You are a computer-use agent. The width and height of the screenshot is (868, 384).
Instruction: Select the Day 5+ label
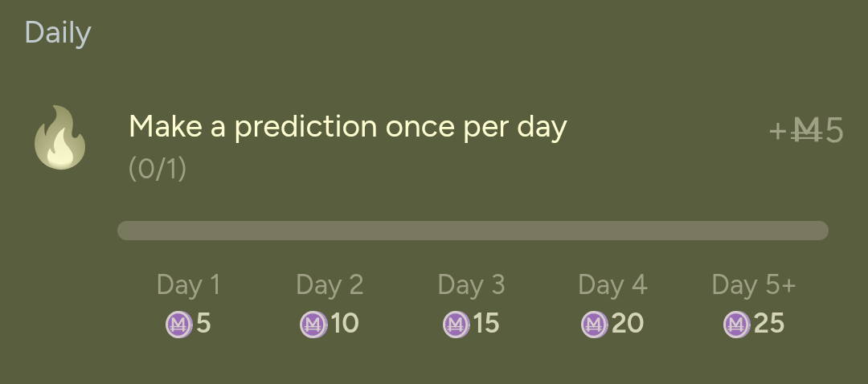[754, 284]
